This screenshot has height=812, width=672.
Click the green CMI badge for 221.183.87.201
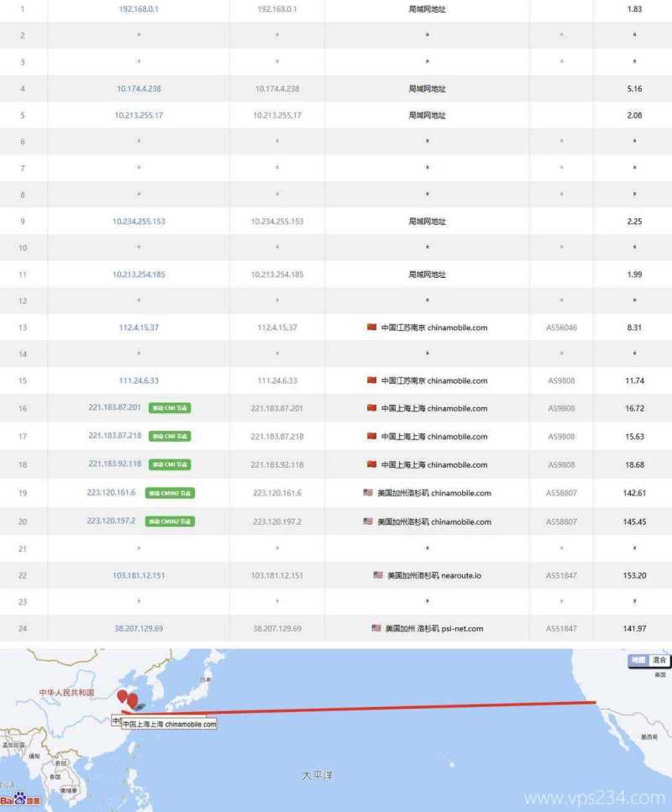coord(170,408)
